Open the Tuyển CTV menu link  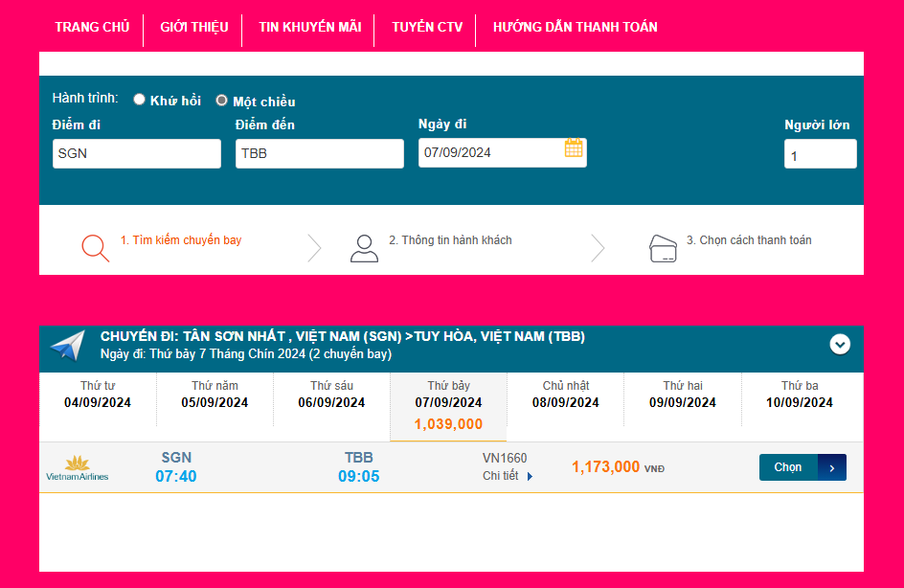click(427, 27)
